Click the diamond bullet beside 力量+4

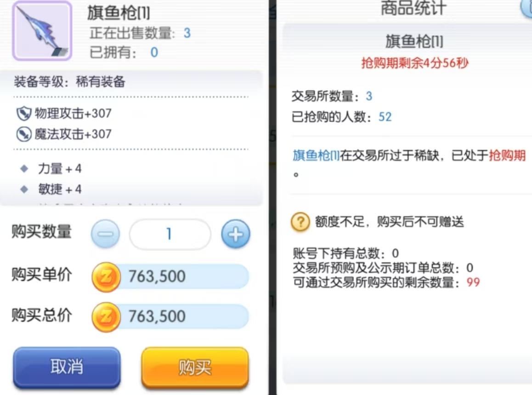(x=24, y=168)
